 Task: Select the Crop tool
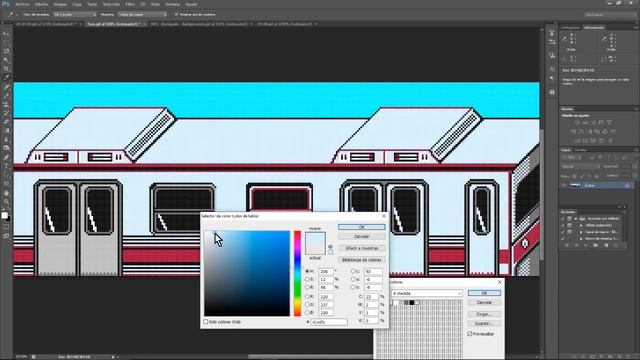6,69
